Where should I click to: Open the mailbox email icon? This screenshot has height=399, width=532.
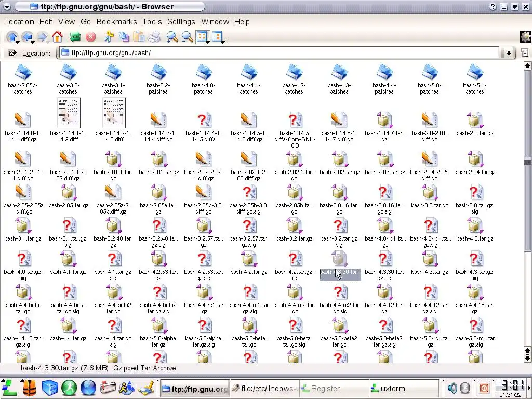point(107,388)
